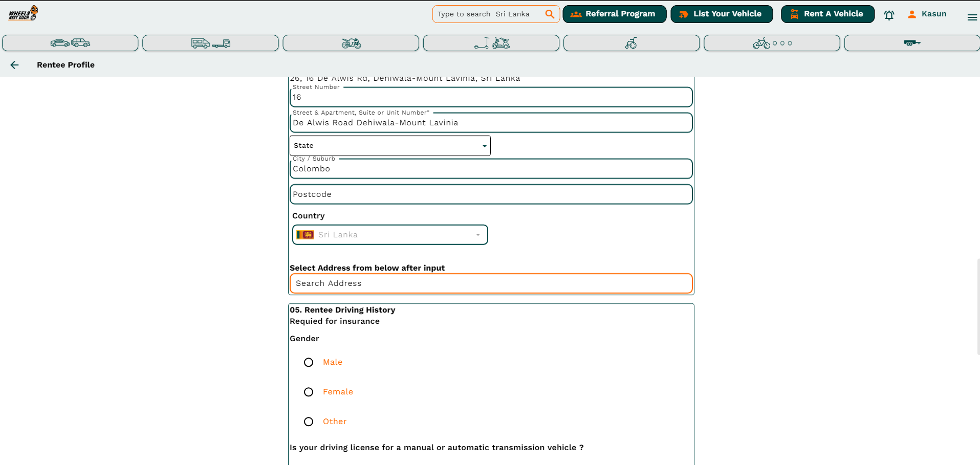Image resolution: width=980 pixels, height=465 pixels.
Task: Open the State dropdown
Action: 390,146
